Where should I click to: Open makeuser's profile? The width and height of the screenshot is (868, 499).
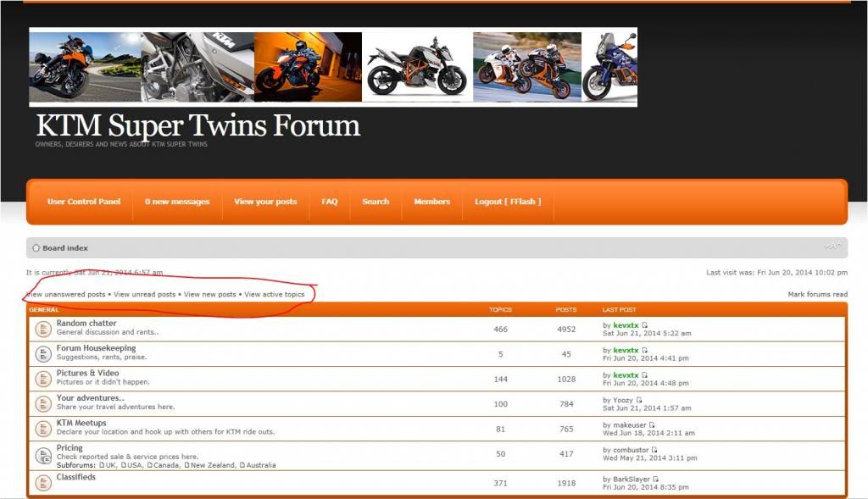point(630,424)
